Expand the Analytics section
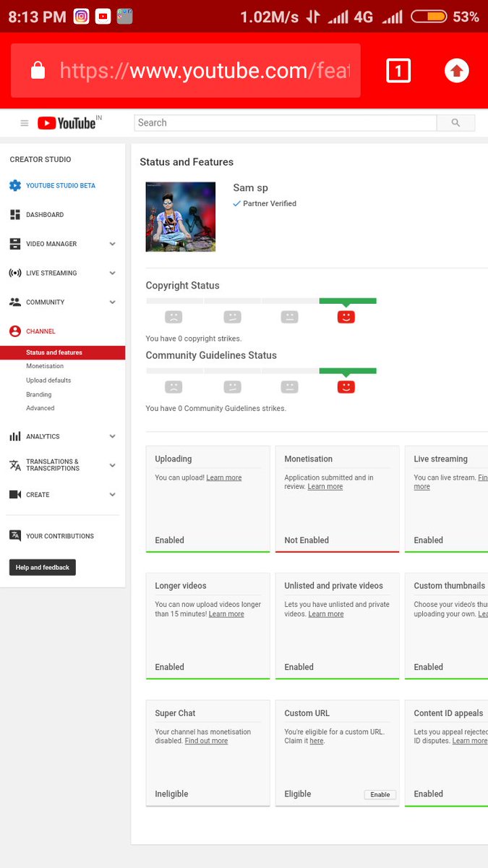 (x=112, y=436)
